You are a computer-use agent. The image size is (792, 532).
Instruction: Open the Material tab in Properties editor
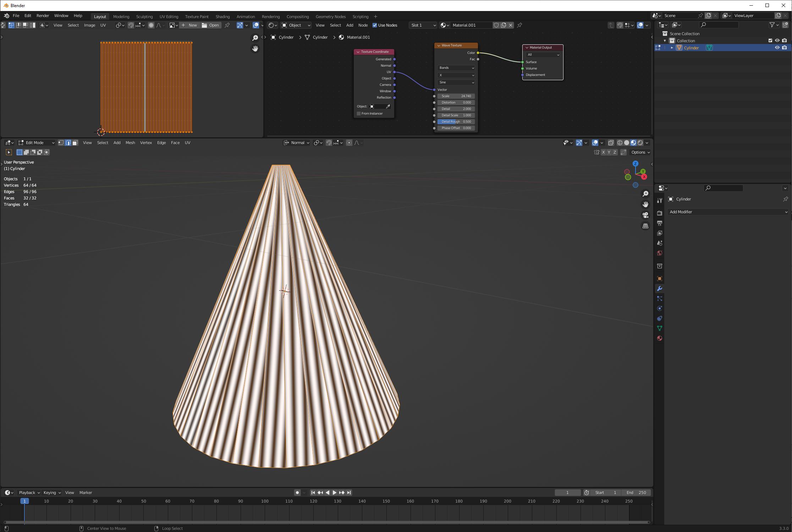click(x=660, y=338)
